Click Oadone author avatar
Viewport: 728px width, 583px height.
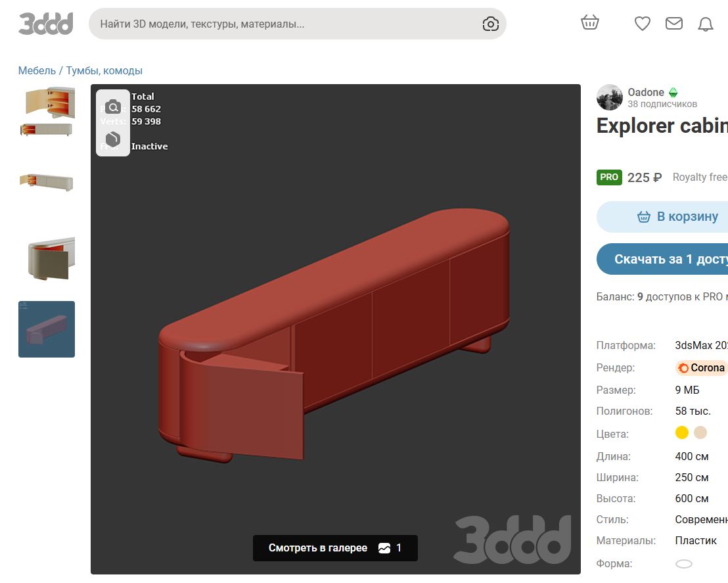[x=610, y=97]
